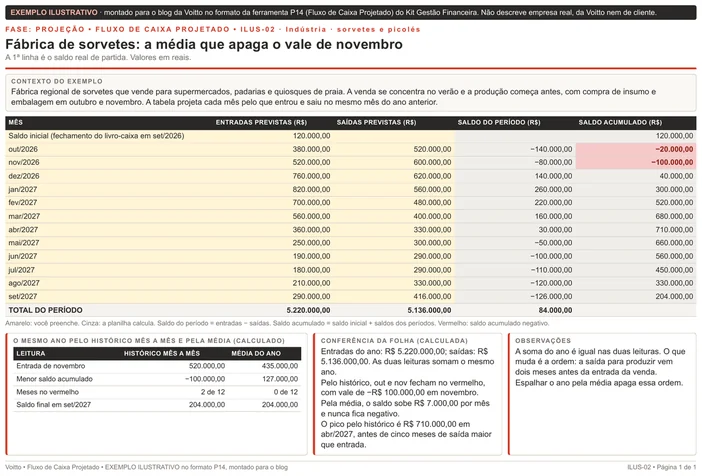Click the 'O MESMO ANO PELO HISTÓRICO MÊS A MÊS' panel heading
This screenshot has height=476, width=702.
click(x=149, y=341)
